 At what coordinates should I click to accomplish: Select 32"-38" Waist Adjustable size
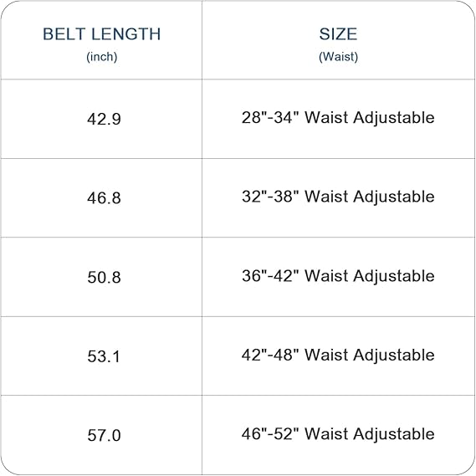click(x=338, y=197)
